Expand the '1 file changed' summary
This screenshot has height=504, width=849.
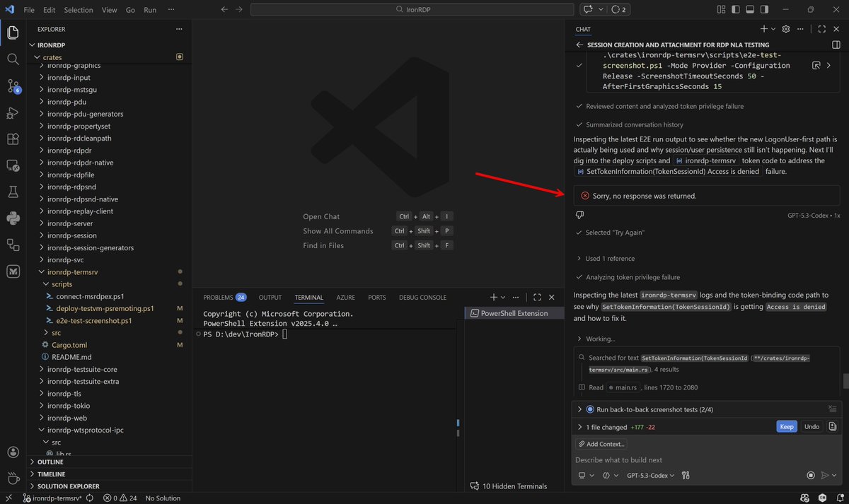(606, 427)
